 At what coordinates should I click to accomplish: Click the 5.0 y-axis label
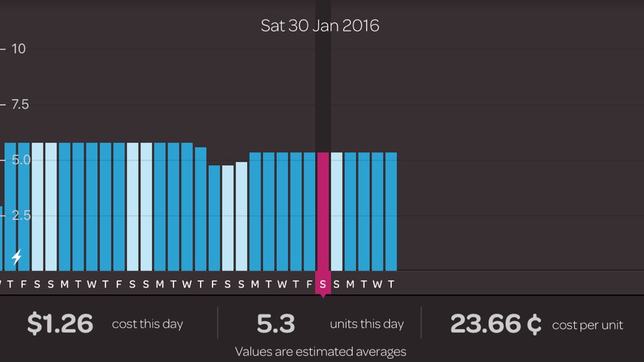(x=20, y=160)
